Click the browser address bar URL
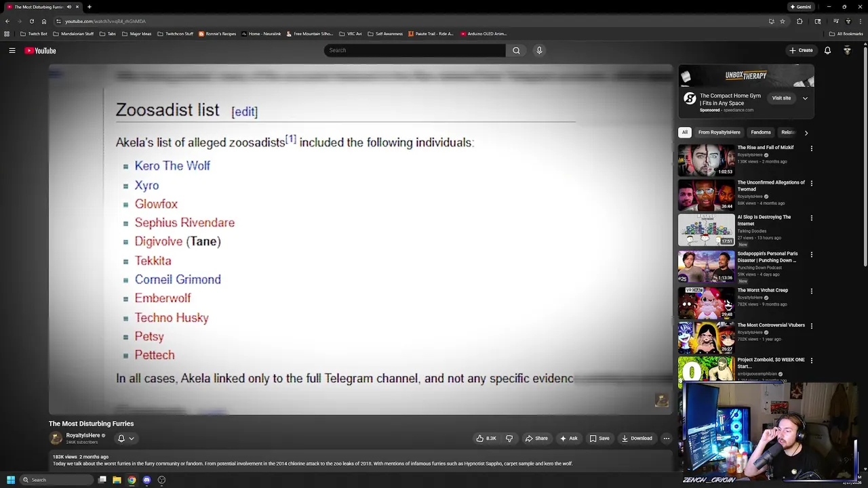This screenshot has height=488, width=868. pyautogui.click(x=105, y=21)
